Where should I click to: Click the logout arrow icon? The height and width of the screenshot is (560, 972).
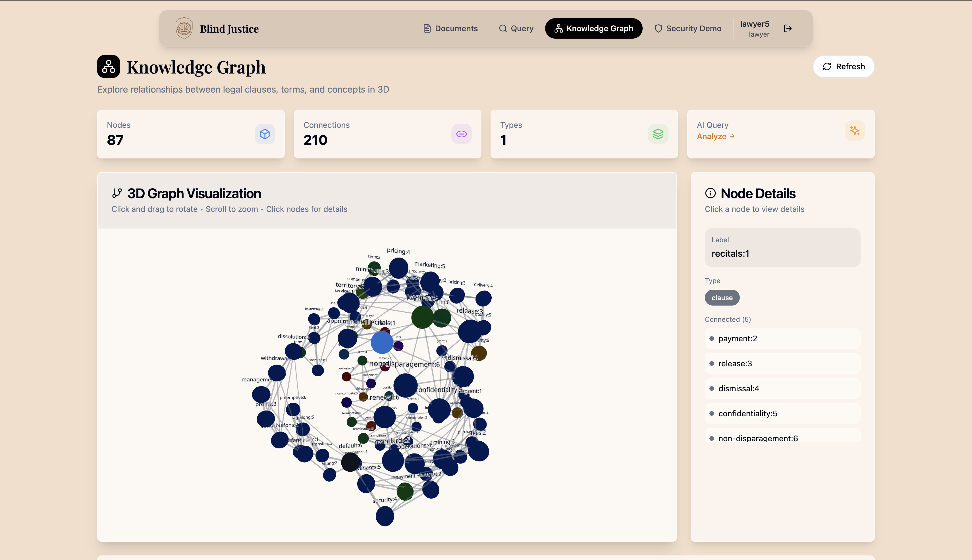788,28
